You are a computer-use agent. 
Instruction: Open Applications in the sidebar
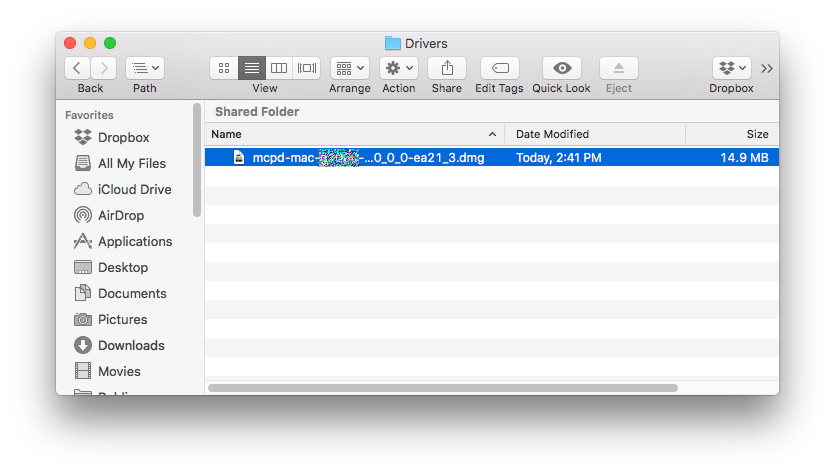tap(135, 242)
